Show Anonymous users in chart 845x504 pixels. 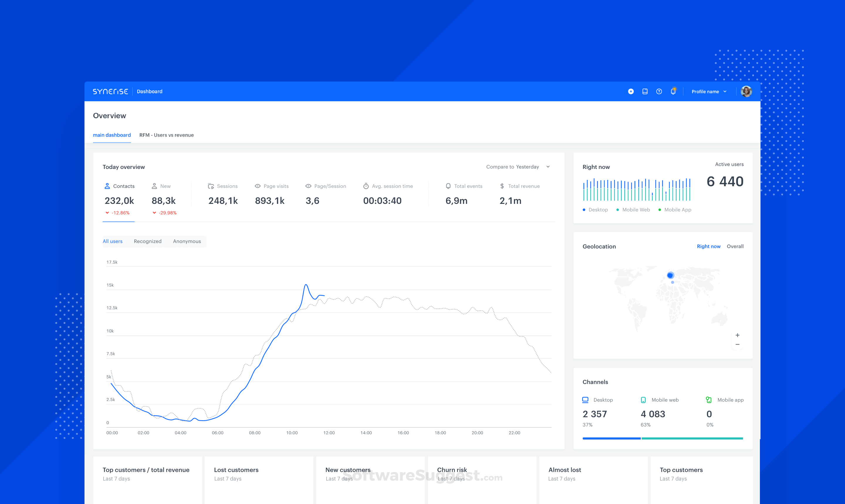187,241
